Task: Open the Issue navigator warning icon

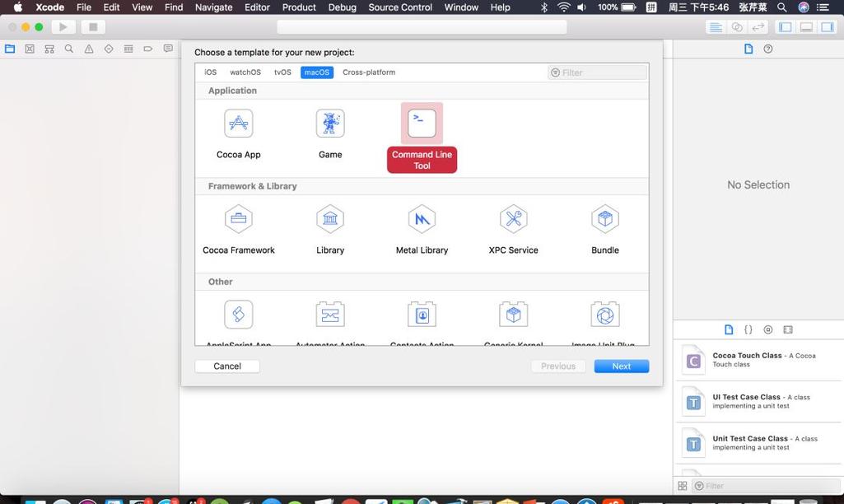Action: click(89, 49)
